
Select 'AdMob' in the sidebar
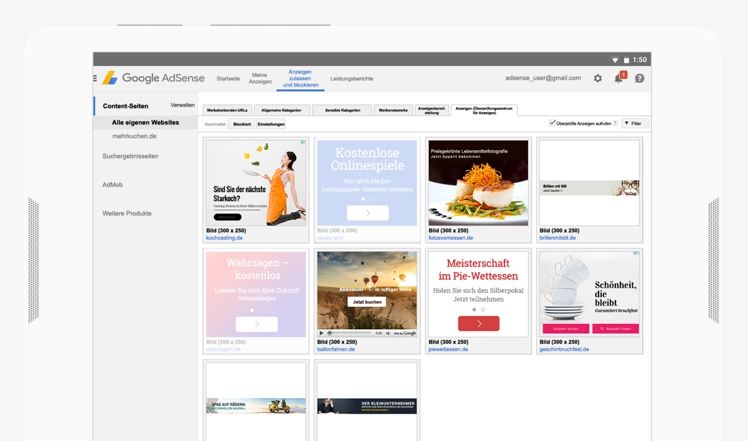(x=113, y=185)
